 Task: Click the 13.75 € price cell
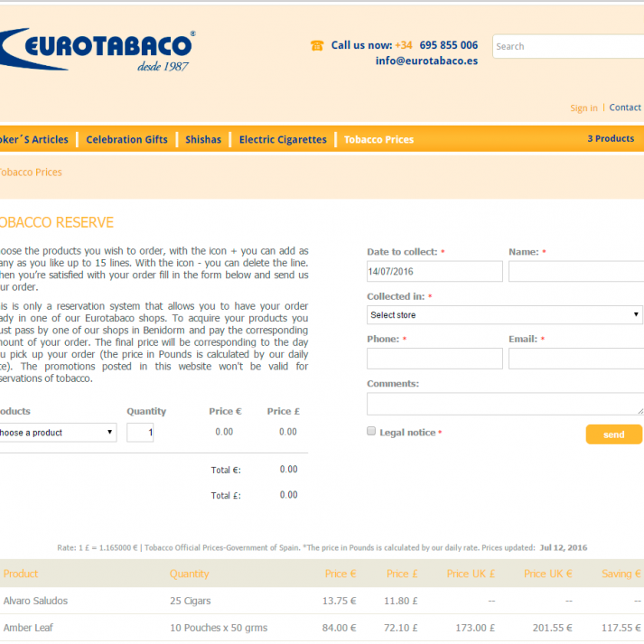(340, 601)
